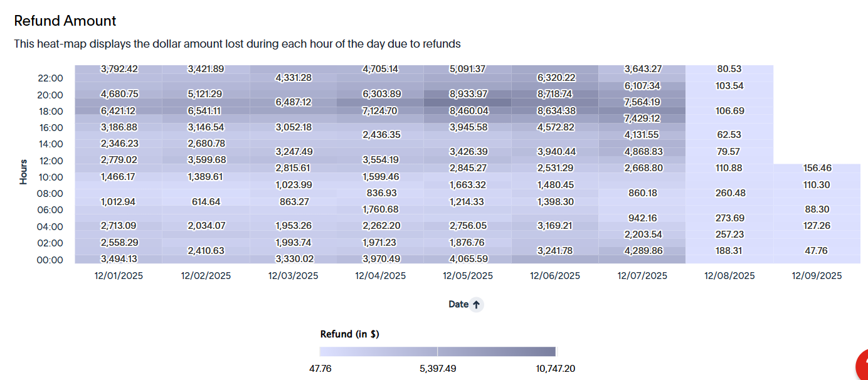The width and height of the screenshot is (868, 380).
Task: Select the 8,933.97 heat-map cell
Action: point(467,94)
